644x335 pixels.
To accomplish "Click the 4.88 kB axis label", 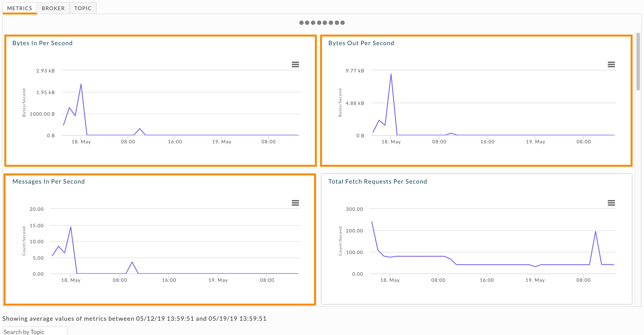I will [355, 103].
